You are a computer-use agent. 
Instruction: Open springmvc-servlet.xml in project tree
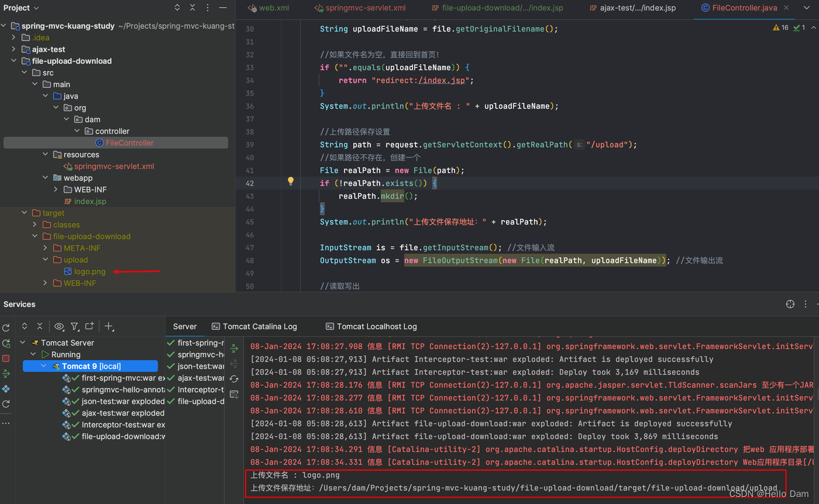tap(109, 166)
